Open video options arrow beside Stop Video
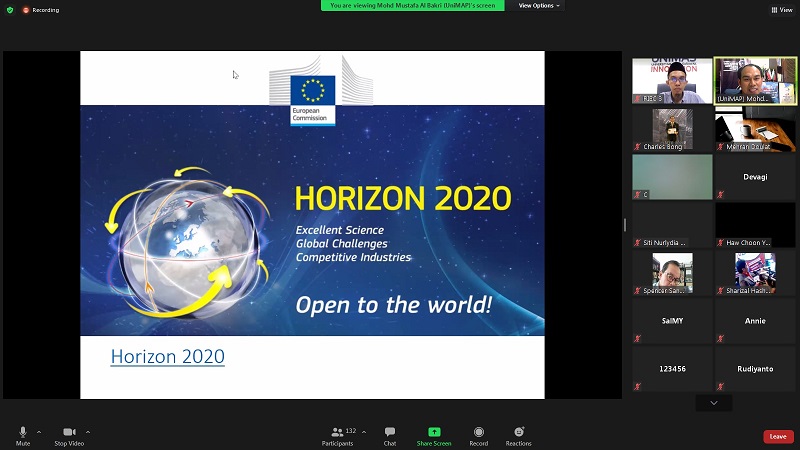 point(88,432)
